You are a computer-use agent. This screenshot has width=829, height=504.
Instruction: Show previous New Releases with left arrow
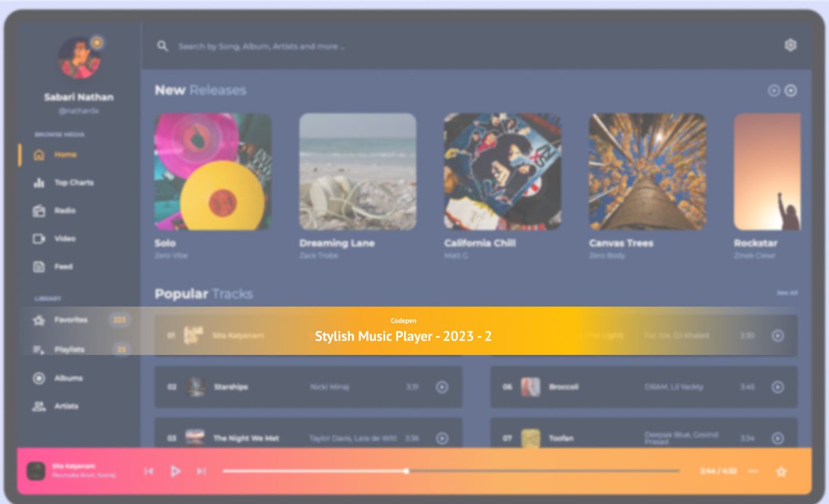pyautogui.click(x=774, y=90)
